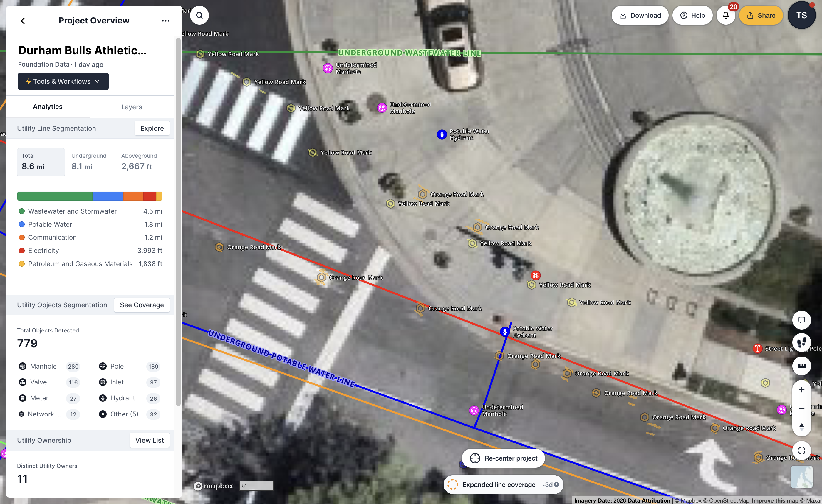The height and width of the screenshot is (504, 822).
Task: Activate the footprints street view tool
Action: pos(801,342)
